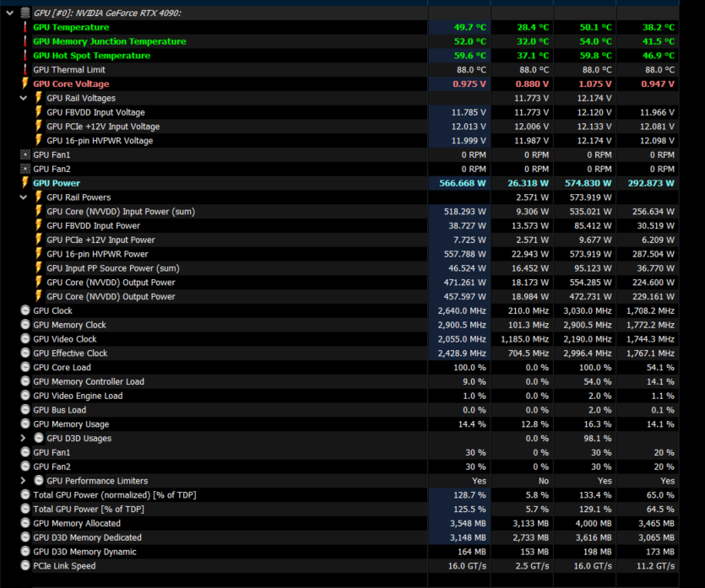Click the lightning bolt icon for GPU Core Voltage
The width and height of the screenshot is (705, 588).
click(x=25, y=84)
